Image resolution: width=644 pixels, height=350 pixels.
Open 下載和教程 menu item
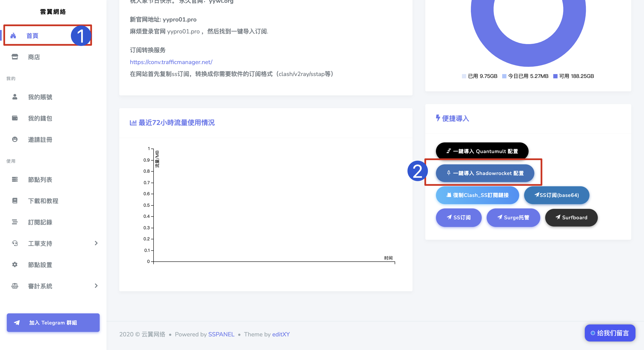point(43,201)
